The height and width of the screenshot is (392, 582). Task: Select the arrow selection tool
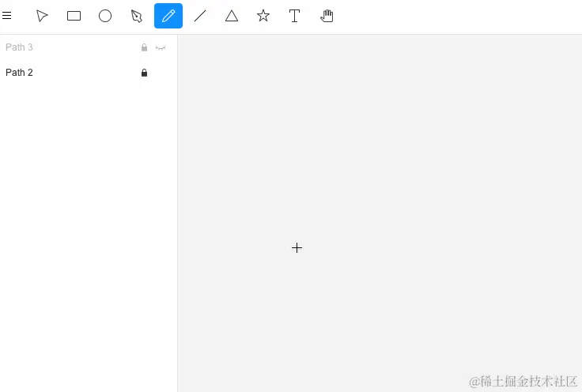pos(42,16)
